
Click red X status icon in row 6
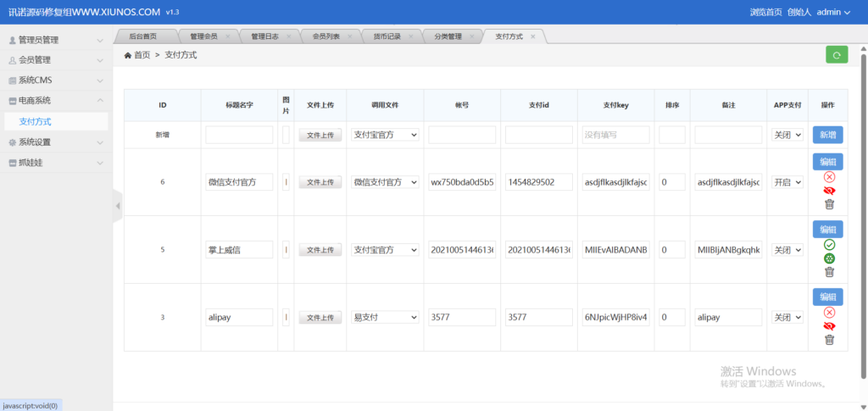point(829,177)
